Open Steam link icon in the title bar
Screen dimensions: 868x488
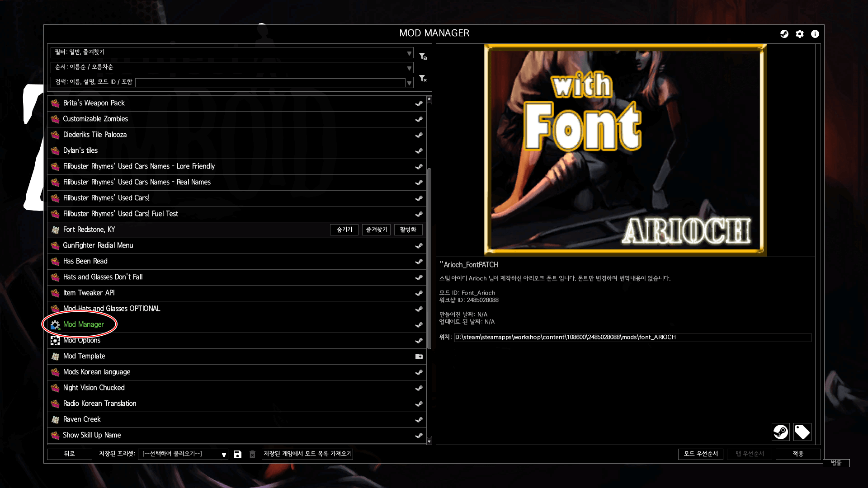[784, 34]
